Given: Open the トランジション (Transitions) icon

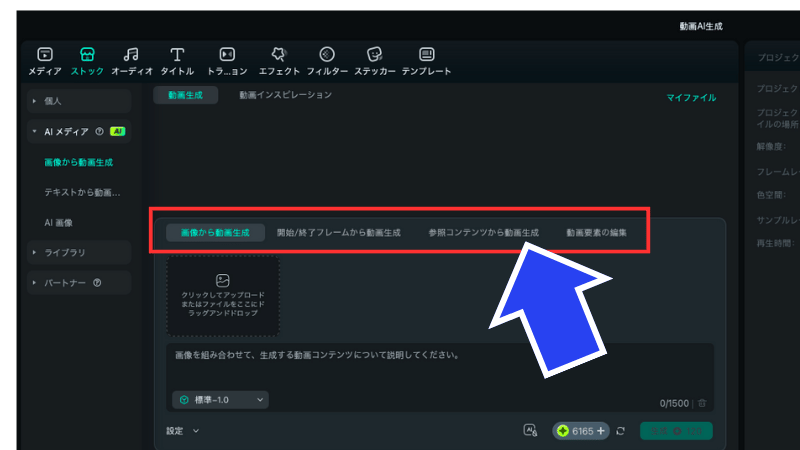Looking at the screenshot, I should coord(227,55).
